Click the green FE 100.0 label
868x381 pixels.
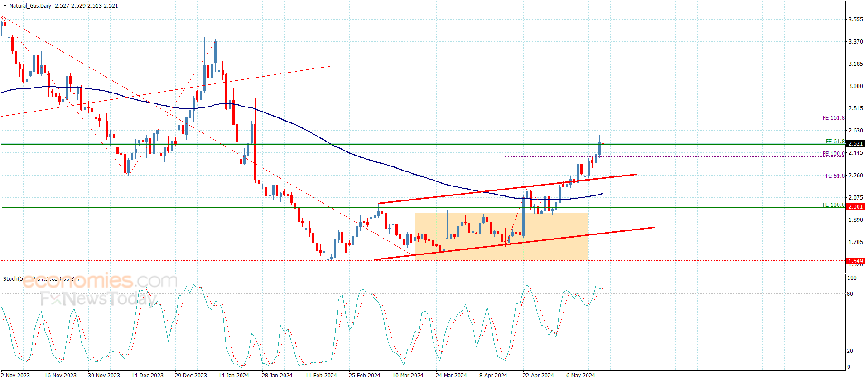[833, 205]
